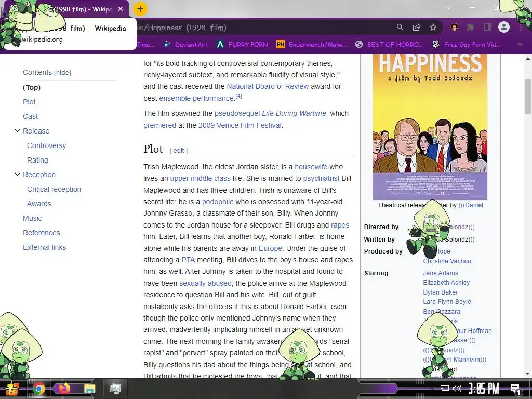Open the Extensions puzzle piece icon
Image resolution: width=532 pixels, height=399 pixels.
coord(471,27)
